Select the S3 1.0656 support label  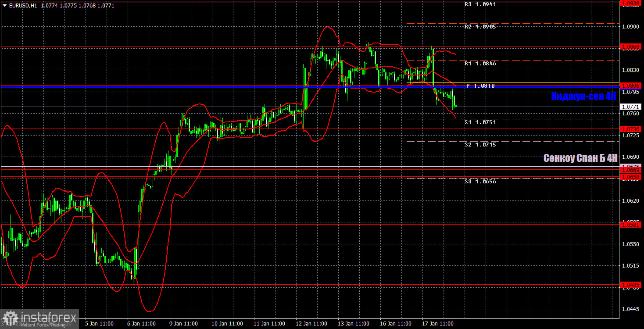coord(480,181)
